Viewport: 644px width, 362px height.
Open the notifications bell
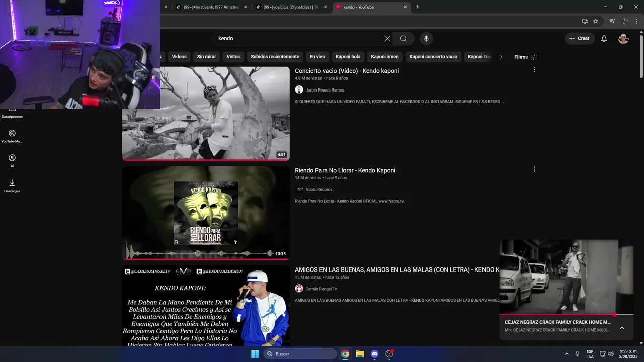pos(604,39)
